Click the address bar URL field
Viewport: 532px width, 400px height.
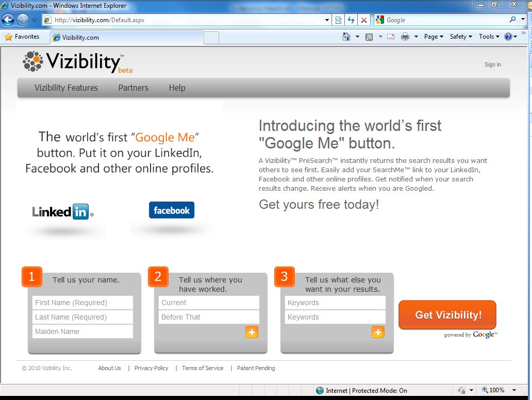pyautogui.click(x=183, y=20)
